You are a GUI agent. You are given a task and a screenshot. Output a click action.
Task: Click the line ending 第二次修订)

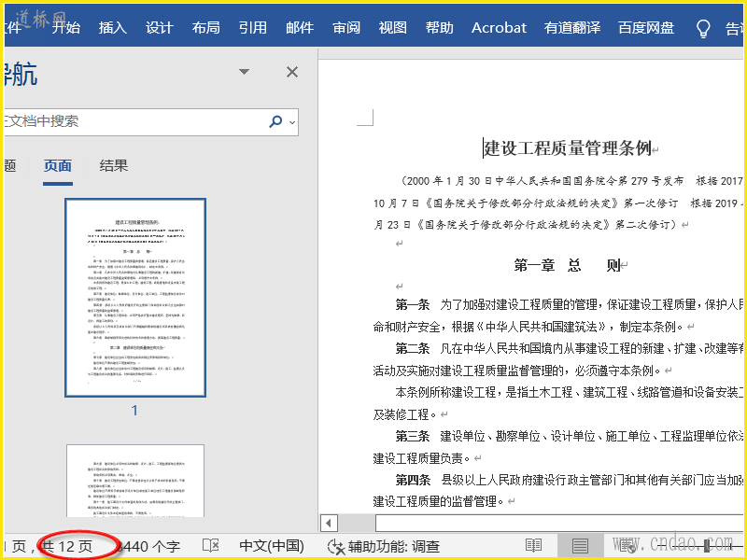click(x=525, y=224)
